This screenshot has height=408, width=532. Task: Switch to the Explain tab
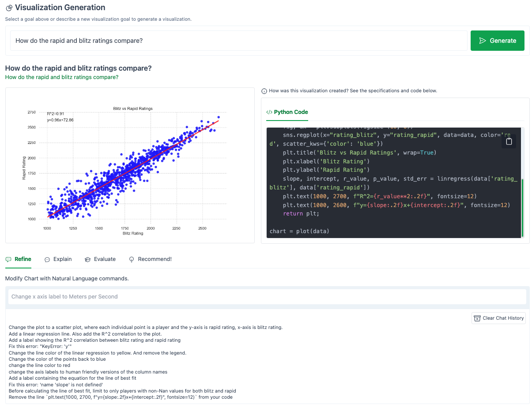[61, 259]
